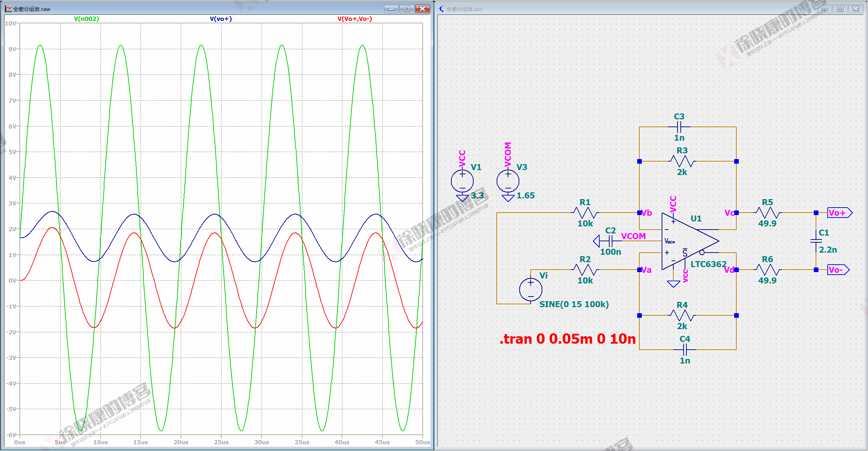The image size is (868, 451).
Task: Click the V1 voltage source symbol
Action: 462,181
